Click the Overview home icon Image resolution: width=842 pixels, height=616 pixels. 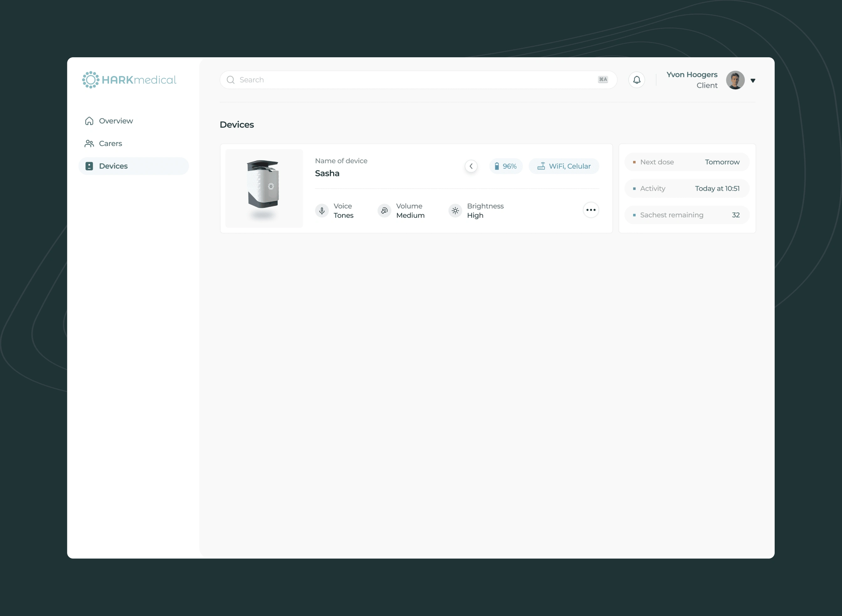89,121
